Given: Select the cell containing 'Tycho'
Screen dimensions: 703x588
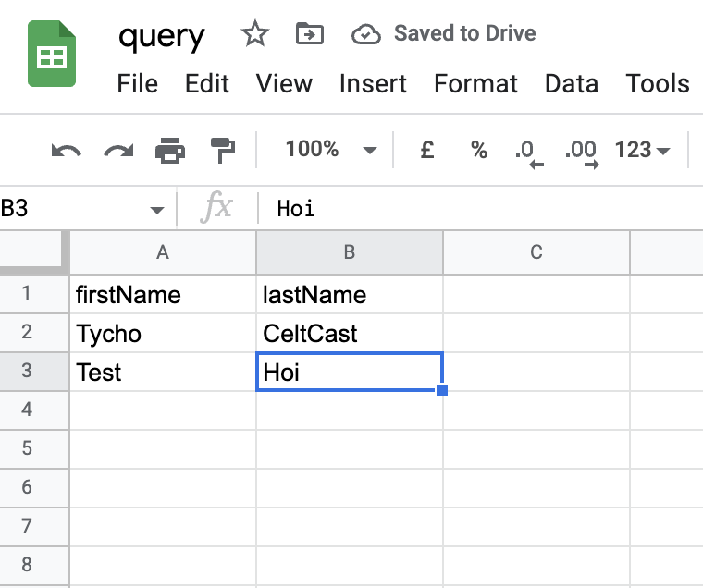Looking at the screenshot, I should [x=163, y=333].
